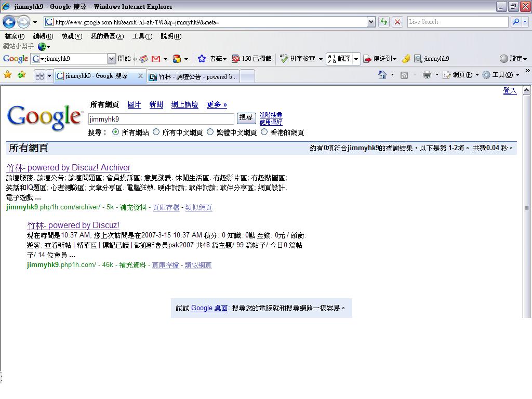This screenshot has width=532, height=399.
Task: Open the Tools gear icon menu
Action: (x=486, y=75)
